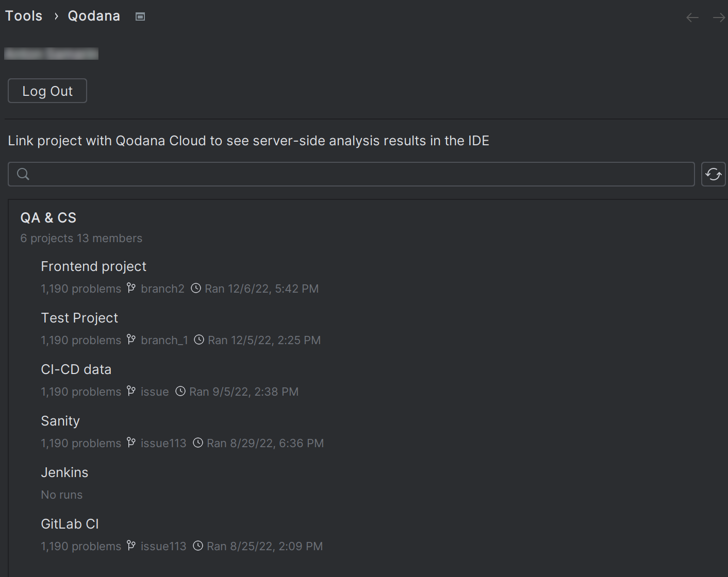Click the magnifier icon in the search field
Screen dimensions: 728x577
tap(23, 174)
